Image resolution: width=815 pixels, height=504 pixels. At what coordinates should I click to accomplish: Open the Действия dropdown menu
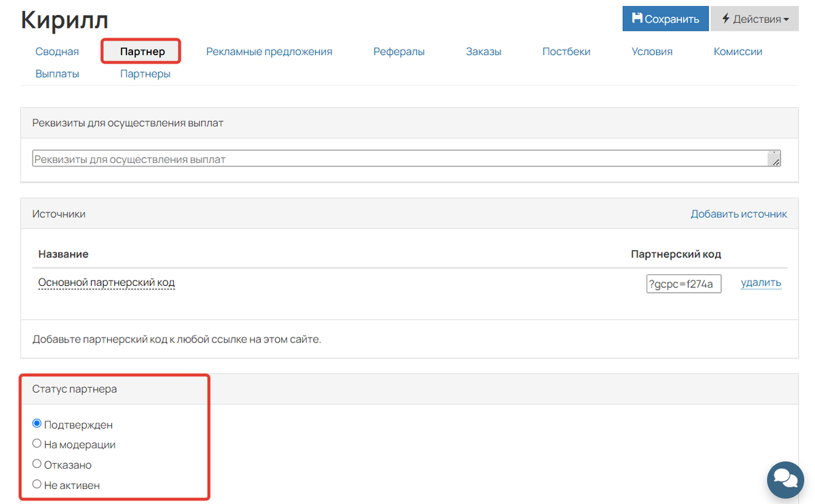pos(755,19)
